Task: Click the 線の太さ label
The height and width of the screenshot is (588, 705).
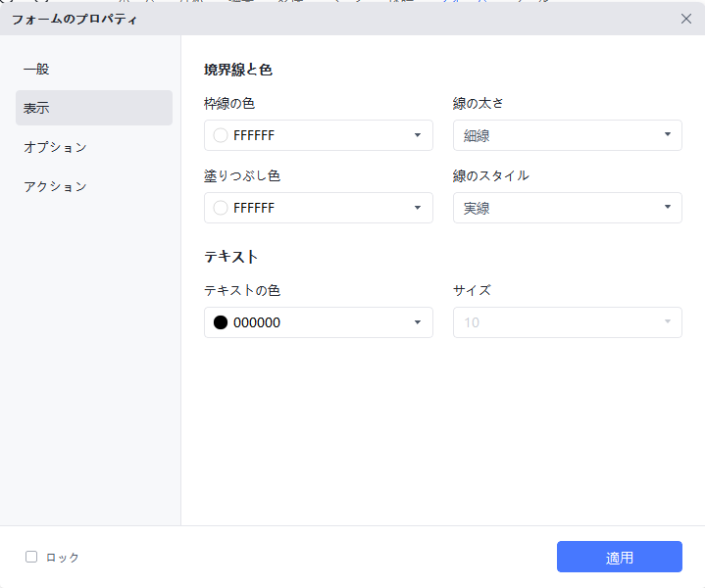Action: tap(478, 104)
